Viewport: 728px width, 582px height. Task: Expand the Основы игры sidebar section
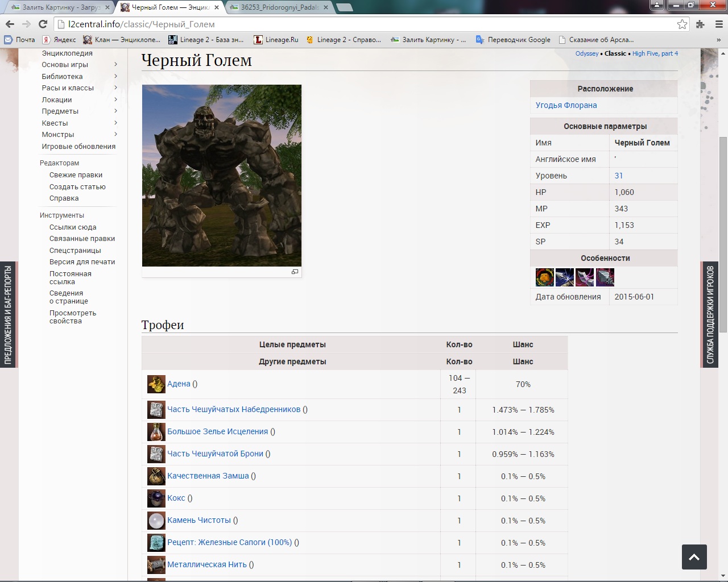[x=115, y=65]
